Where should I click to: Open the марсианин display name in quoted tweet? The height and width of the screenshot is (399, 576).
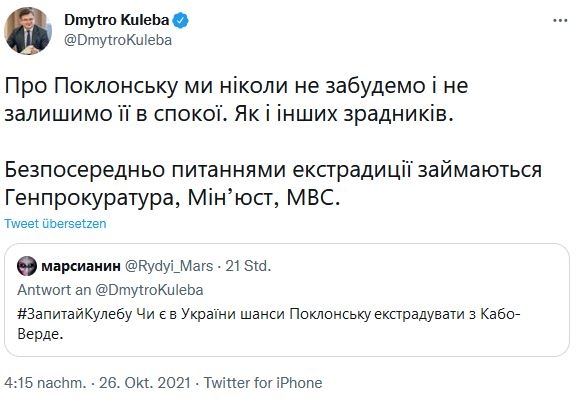coord(81,266)
